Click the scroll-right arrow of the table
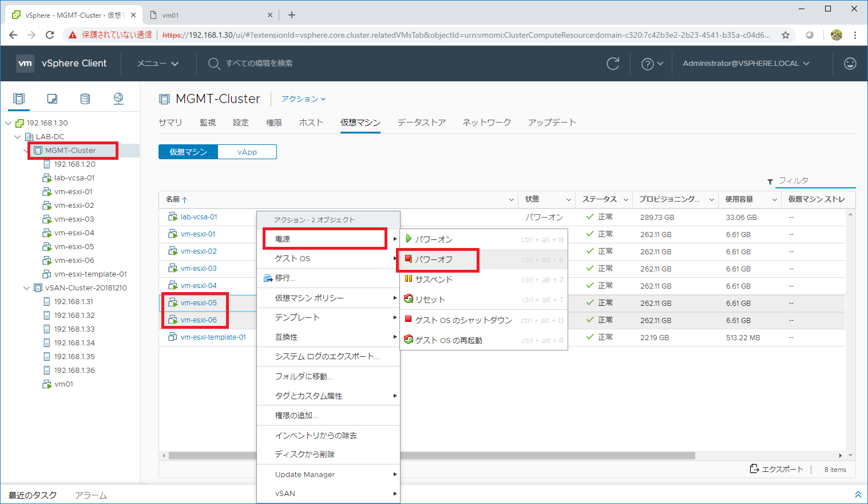Image resolution: width=868 pixels, height=504 pixels. 841,455
